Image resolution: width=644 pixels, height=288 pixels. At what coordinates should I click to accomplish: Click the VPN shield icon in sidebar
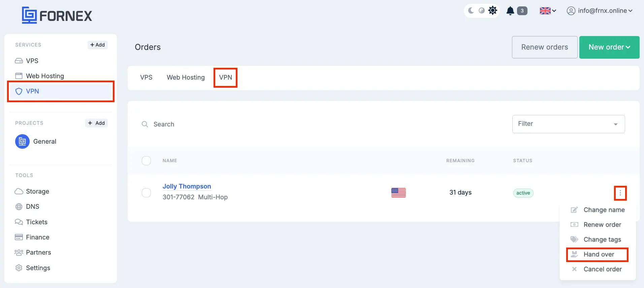pos(19,91)
